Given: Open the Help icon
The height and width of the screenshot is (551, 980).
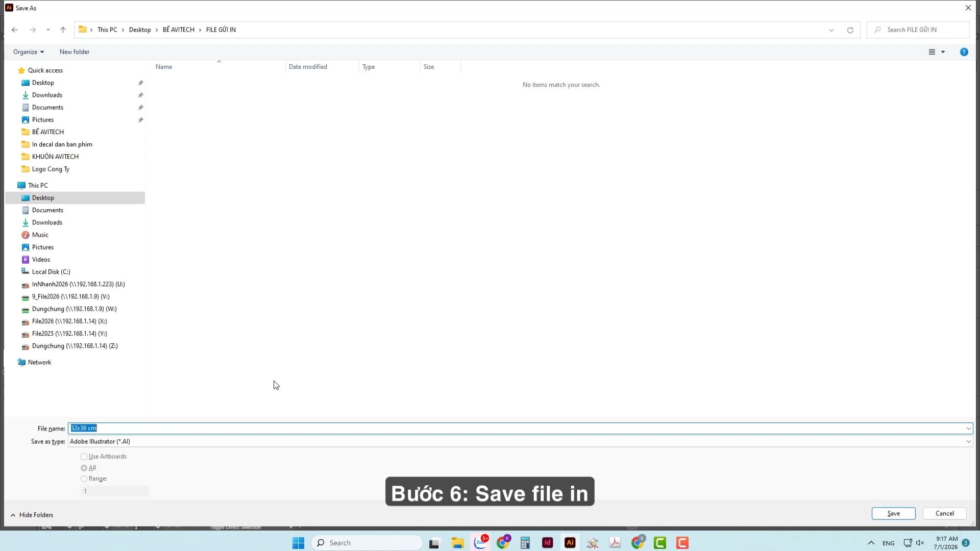Looking at the screenshot, I should point(964,52).
